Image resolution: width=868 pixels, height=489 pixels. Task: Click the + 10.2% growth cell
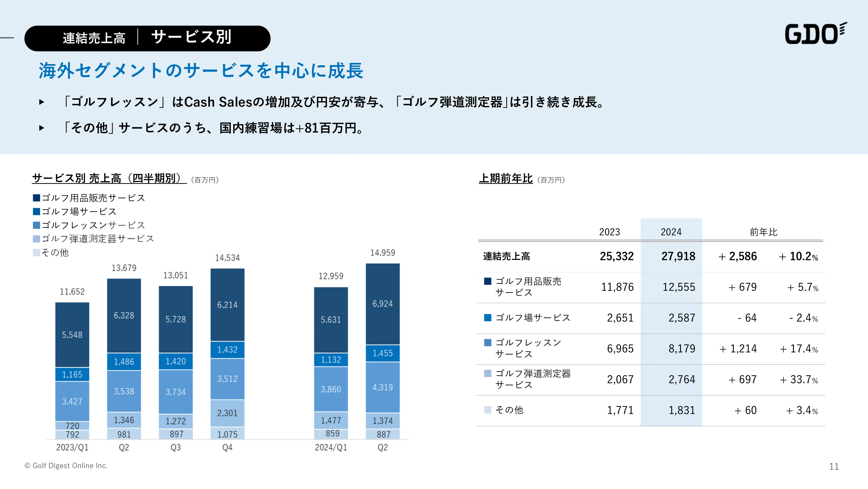798,257
